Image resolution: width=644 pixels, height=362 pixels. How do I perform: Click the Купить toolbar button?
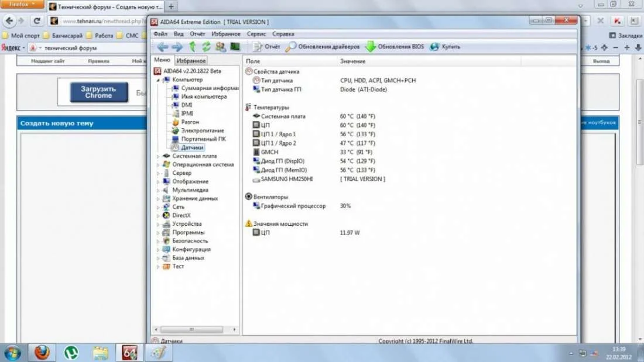coord(445,47)
